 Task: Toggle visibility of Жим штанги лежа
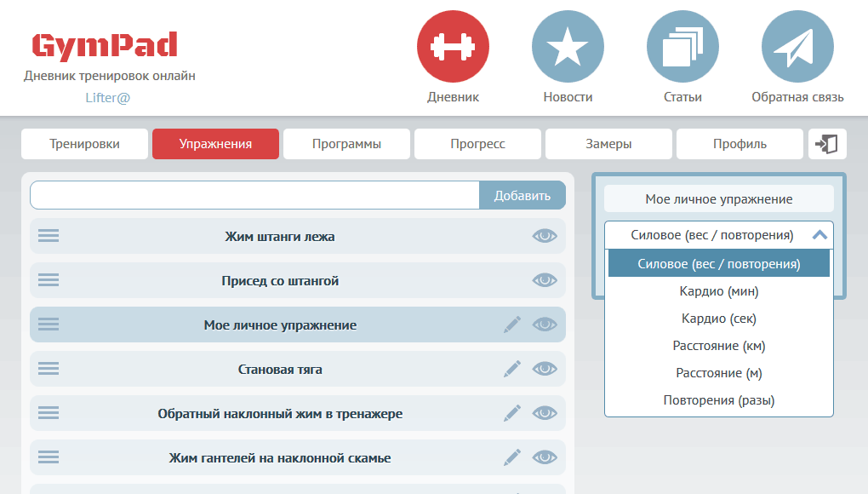545,236
